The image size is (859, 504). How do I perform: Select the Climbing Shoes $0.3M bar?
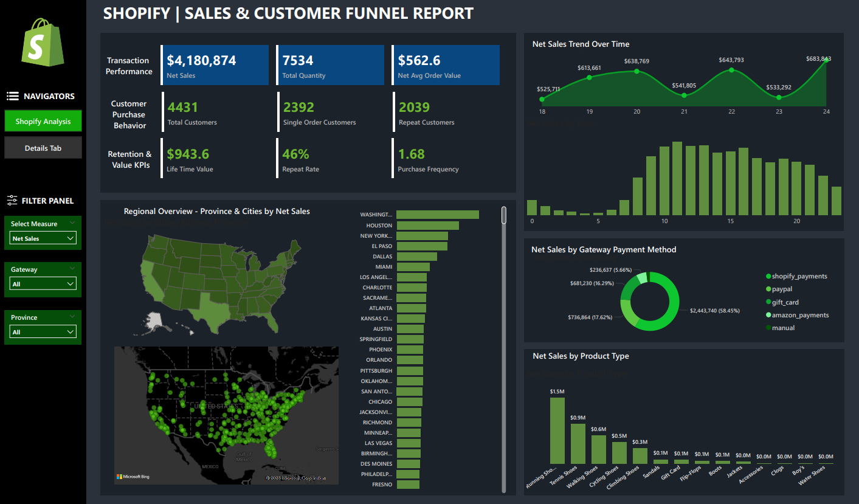coord(640,456)
